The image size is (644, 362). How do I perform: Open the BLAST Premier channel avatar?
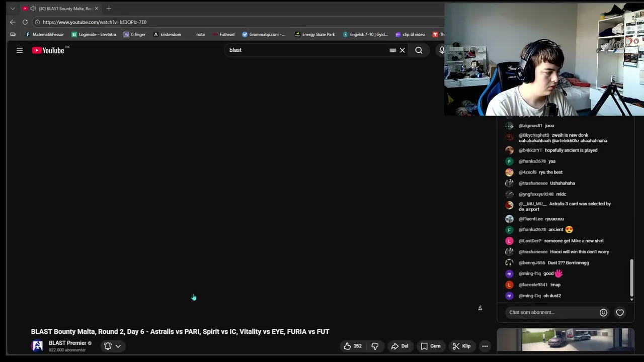point(37,346)
